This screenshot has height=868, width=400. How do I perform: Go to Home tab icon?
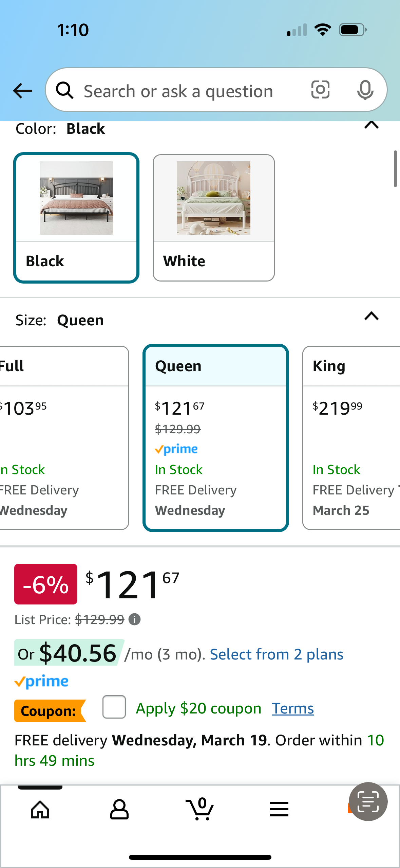click(40, 810)
